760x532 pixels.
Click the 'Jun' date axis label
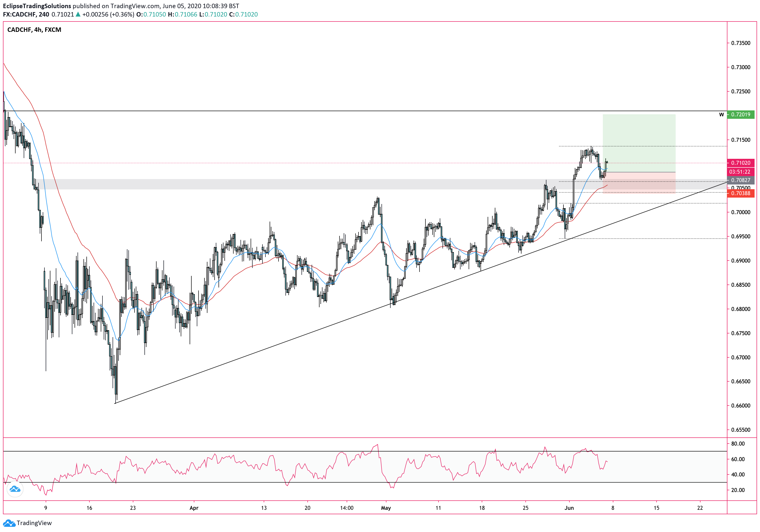(x=569, y=508)
